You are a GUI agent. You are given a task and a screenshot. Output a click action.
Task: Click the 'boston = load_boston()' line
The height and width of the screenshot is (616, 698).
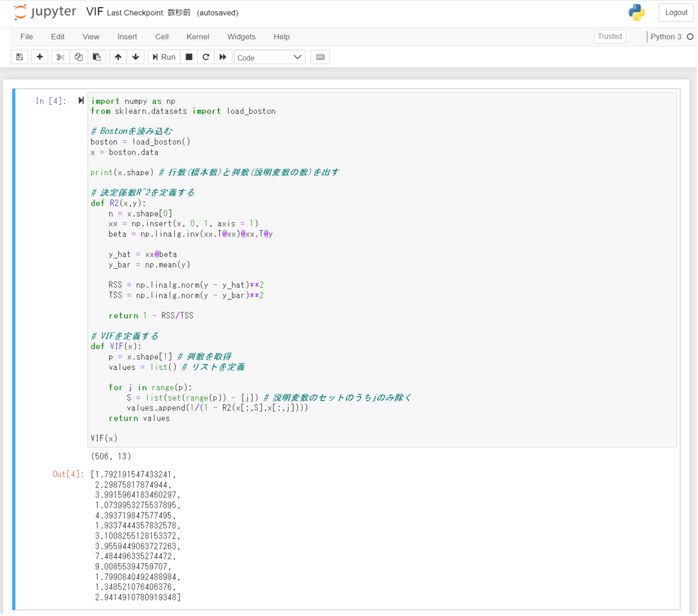click(141, 142)
